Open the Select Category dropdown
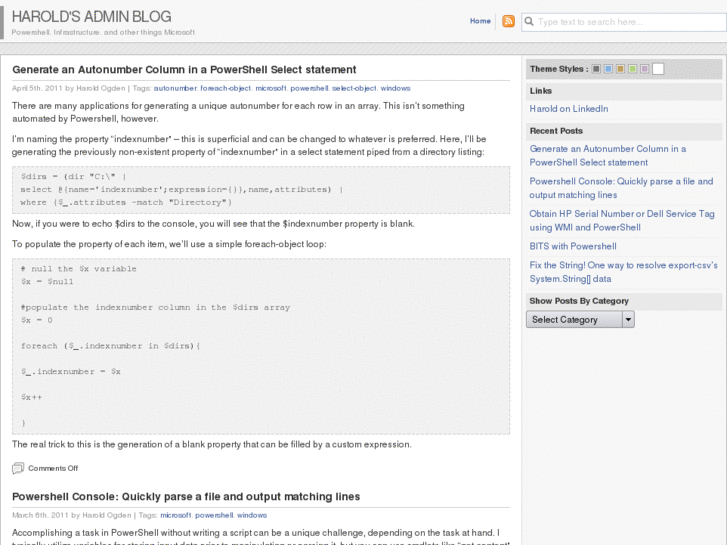This screenshot has width=727, height=545. [580, 320]
